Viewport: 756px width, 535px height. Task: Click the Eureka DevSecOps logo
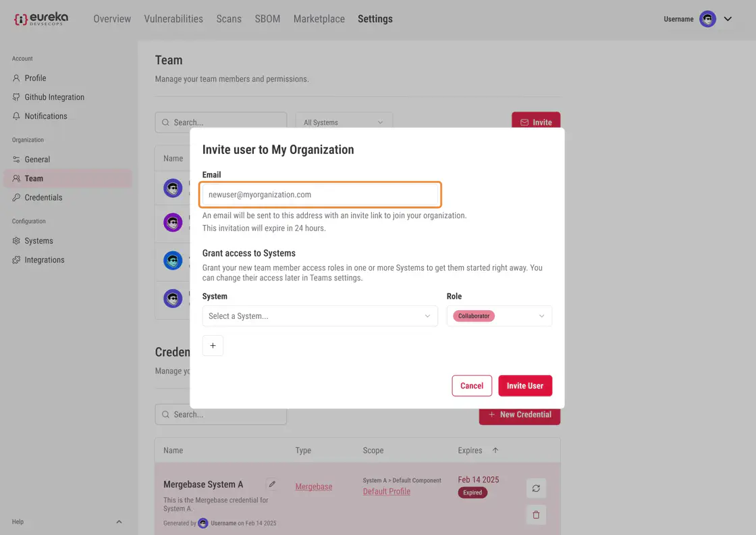coord(40,19)
